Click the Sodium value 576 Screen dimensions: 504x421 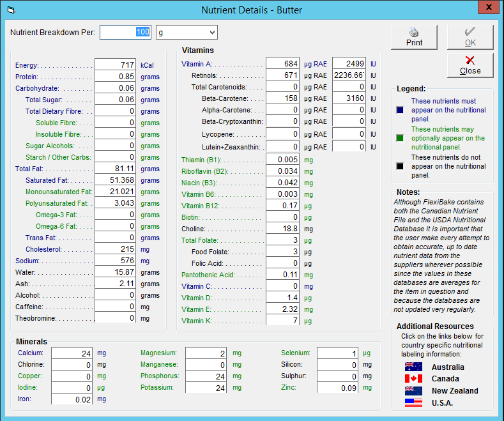tap(116, 261)
